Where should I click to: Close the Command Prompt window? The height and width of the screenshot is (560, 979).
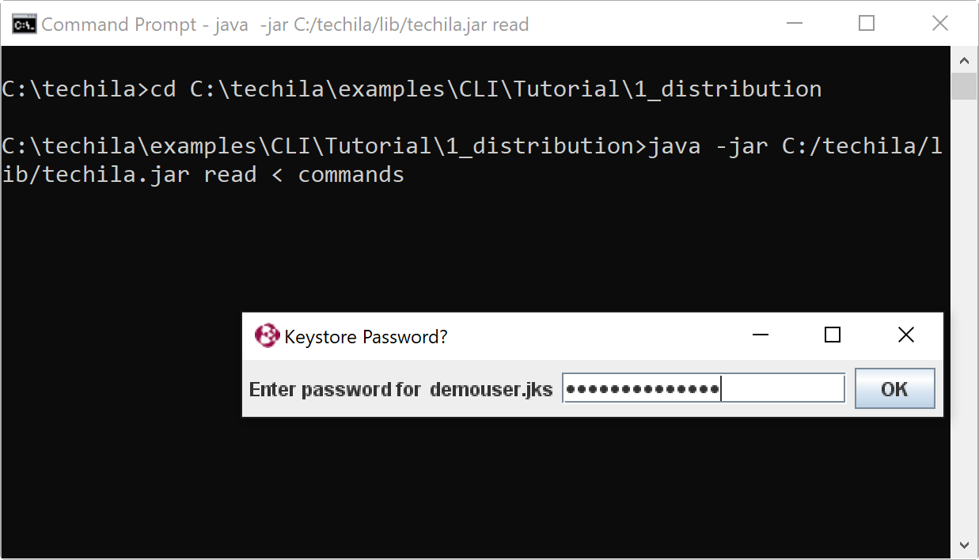click(x=939, y=24)
